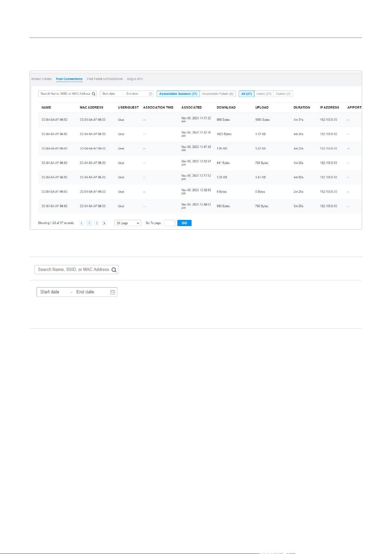Select Association Failure (0) filter
Screen dimensions: 392x554
tap(218, 94)
